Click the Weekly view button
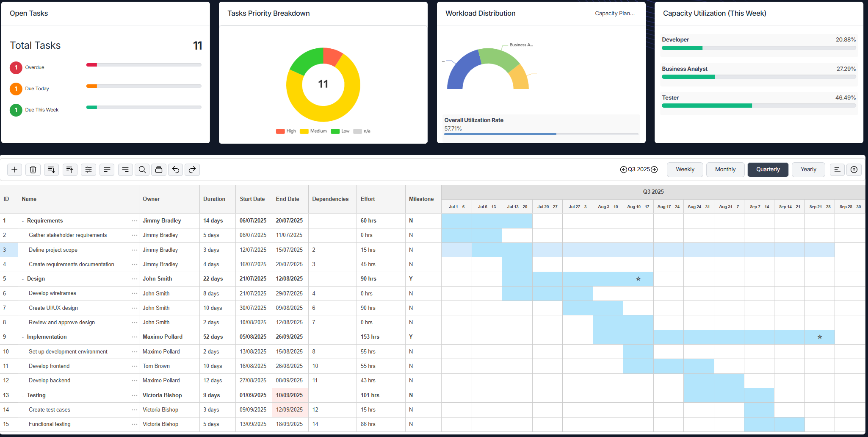Viewport: 868px width, 437px height. pyautogui.click(x=685, y=169)
